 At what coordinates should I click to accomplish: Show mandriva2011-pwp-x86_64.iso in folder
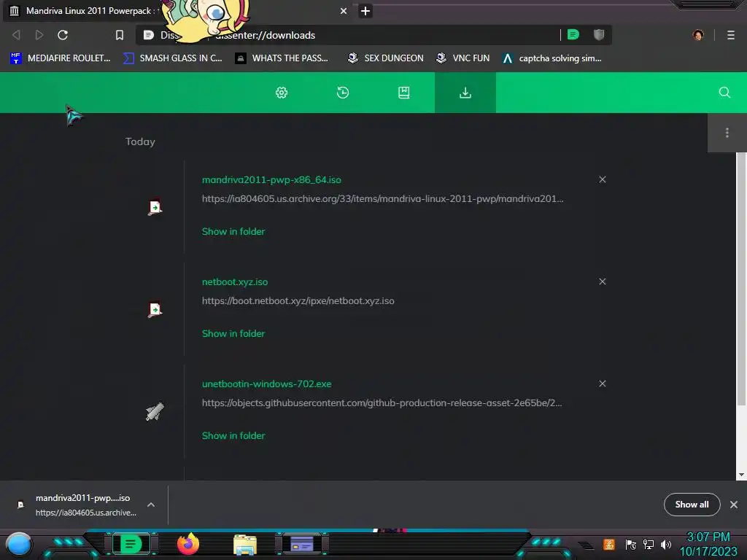pyautogui.click(x=233, y=231)
